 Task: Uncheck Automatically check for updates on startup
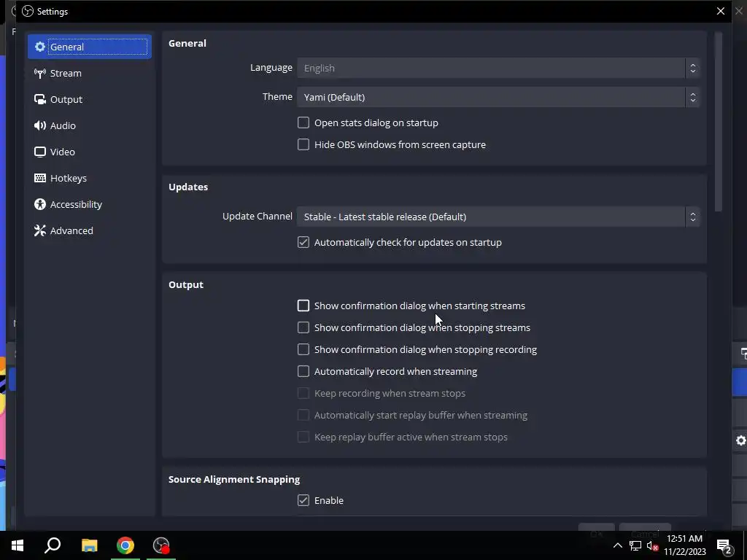pos(303,242)
